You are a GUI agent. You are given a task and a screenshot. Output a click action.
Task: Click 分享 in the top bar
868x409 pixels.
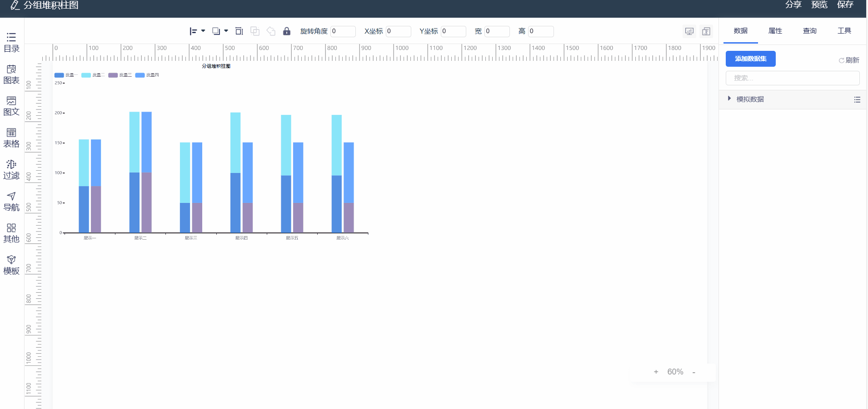pyautogui.click(x=793, y=5)
